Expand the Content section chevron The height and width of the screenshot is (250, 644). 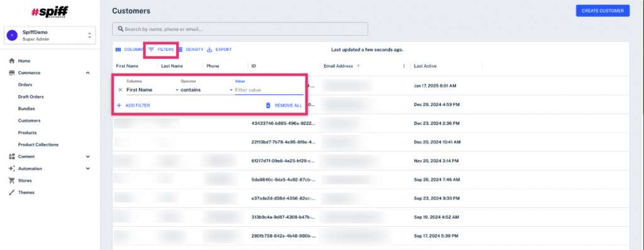88,156
